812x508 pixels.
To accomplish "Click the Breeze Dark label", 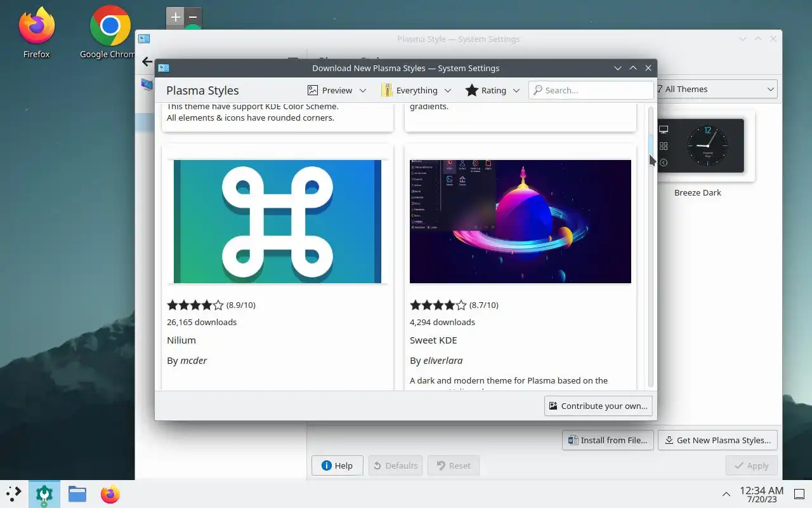I will click(x=698, y=192).
